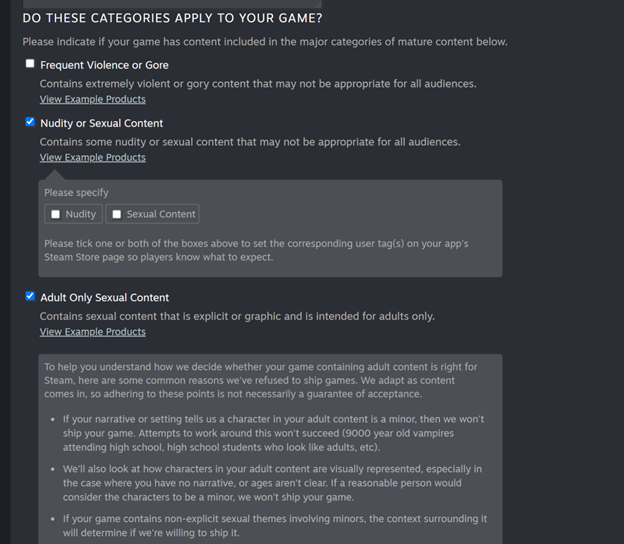Click the Sexual Content label in Please specify box
Screen dimensions: 624x544
(160, 214)
